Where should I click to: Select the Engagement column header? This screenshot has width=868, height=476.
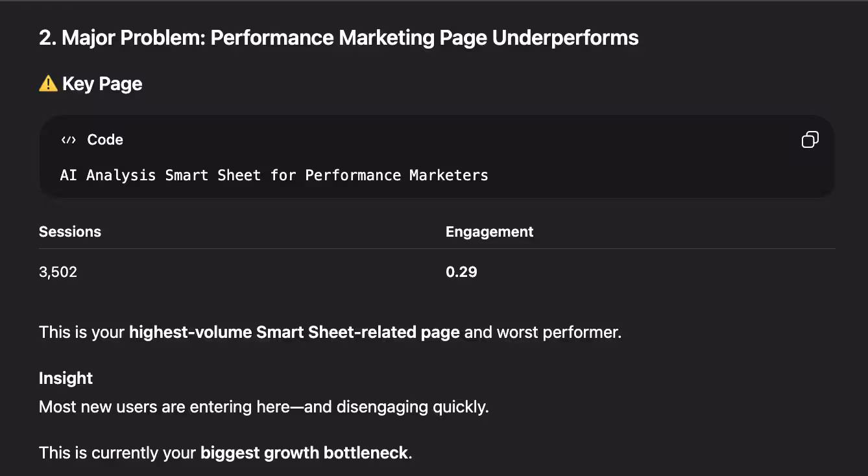click(489, 232)
